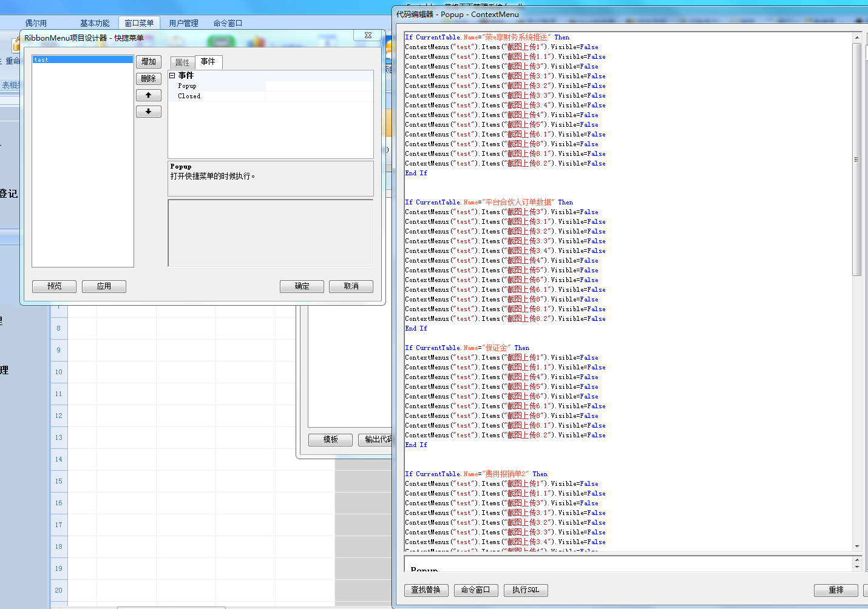Open the 窗口菜单 ribbon tab
868x609 pixels.
[x=139, y=23]
